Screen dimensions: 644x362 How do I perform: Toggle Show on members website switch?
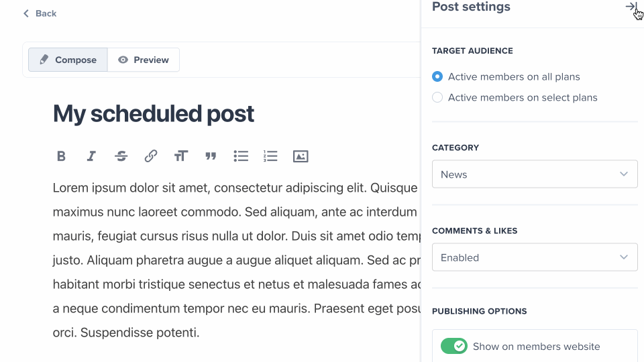tap(454, 347)
